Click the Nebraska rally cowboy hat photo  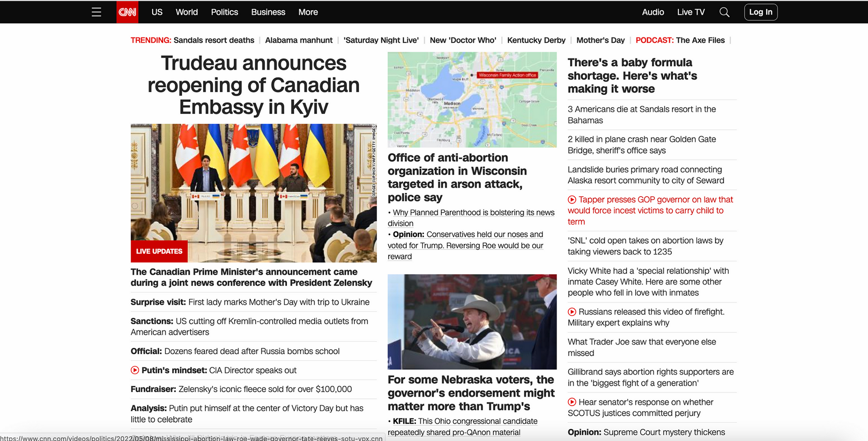[x=472, y=322]
